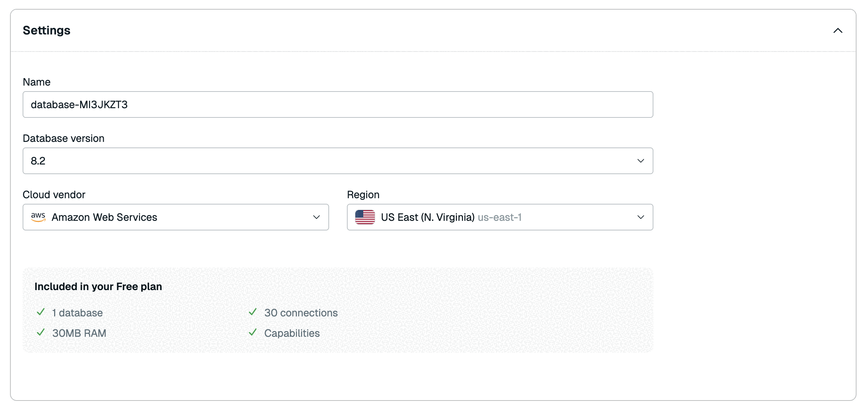Viewport: 868px width, 412px height.
Task: Click the US East (N. Virginia) region text
Action: pos(427,217)
